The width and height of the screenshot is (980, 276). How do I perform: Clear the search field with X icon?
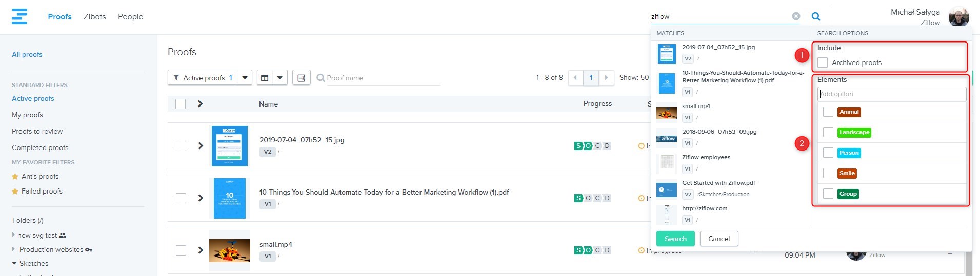[796, 16]
